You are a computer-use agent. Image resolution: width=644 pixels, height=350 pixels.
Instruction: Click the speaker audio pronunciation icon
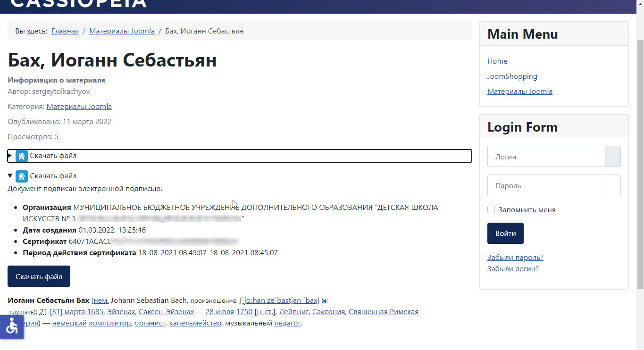coord(326,301)
